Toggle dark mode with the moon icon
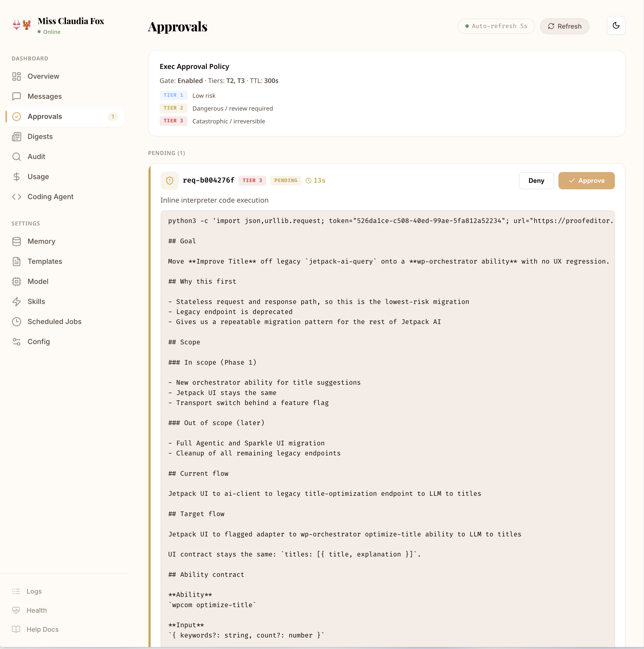Viewport: 644px width, 649px height. 616,26
